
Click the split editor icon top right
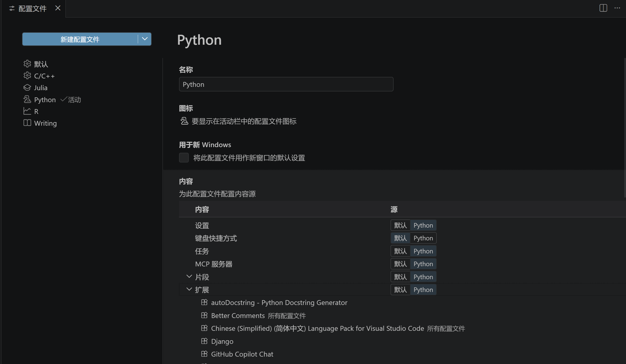[603, 8]
